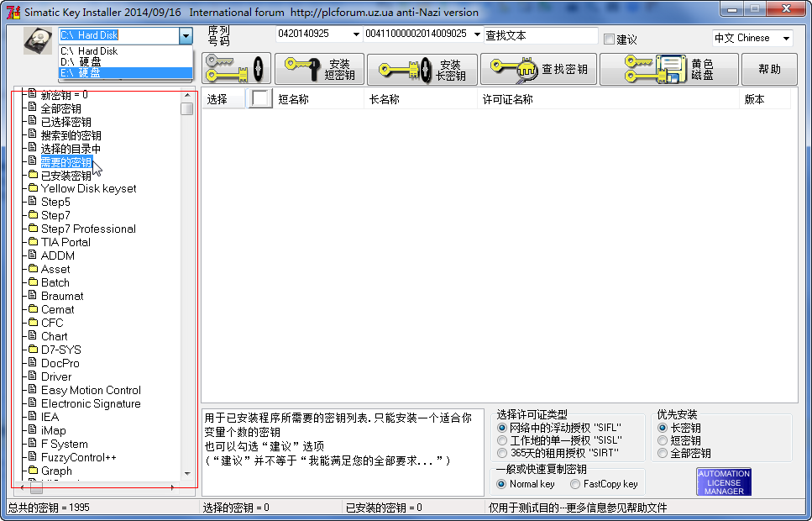Select 短密钥 priority radio button

663,440
